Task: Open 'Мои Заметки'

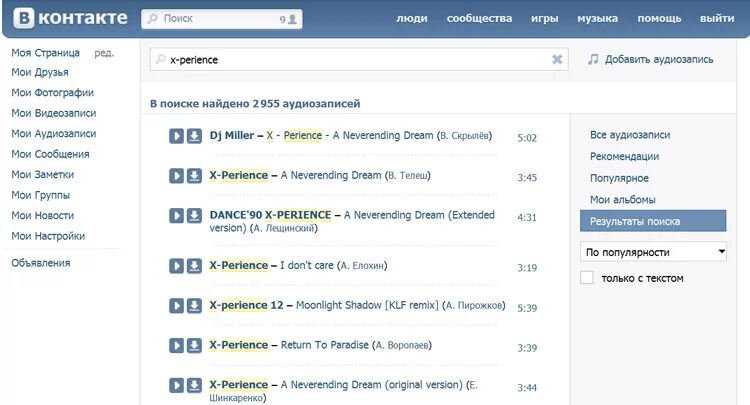Action: [x=43, y=175]
